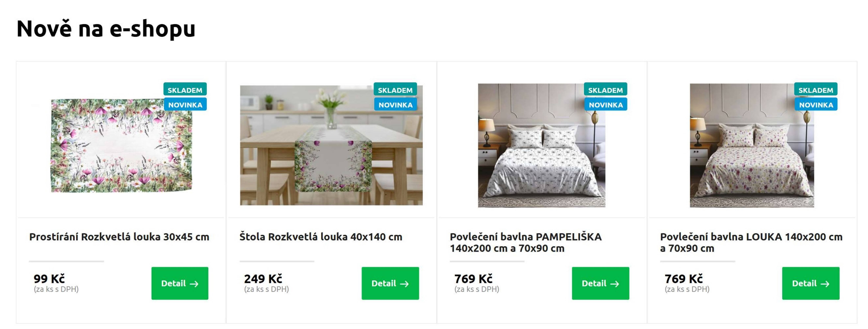Click SKLADEM badge on the LOUKA bedding
The height and width of the screenshot is (329, 868).
pos(816,90)
